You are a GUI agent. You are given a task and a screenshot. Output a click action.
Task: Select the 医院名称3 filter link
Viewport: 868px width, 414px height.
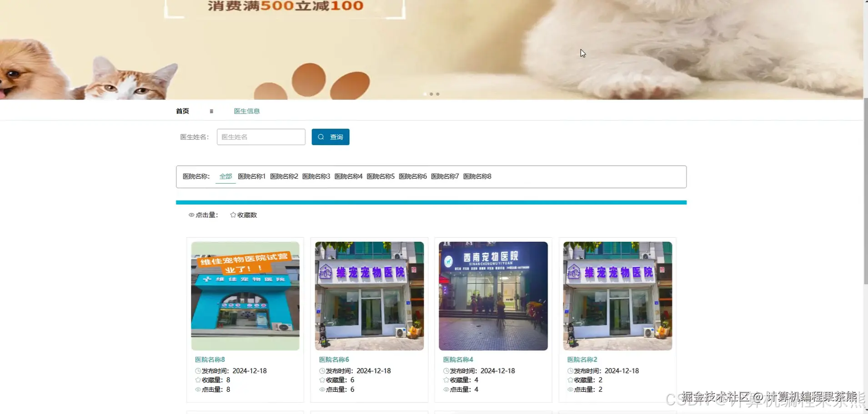point(316,176)
